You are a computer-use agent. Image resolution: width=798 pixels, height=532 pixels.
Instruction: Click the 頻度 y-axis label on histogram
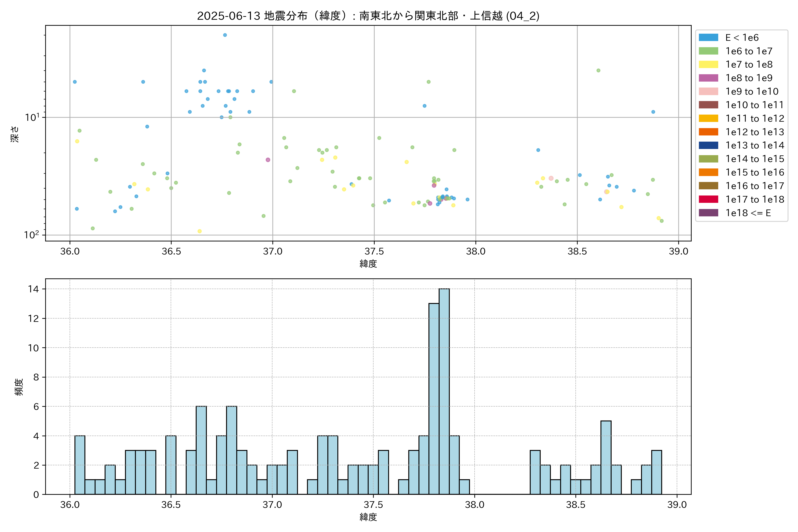[19, 387]
